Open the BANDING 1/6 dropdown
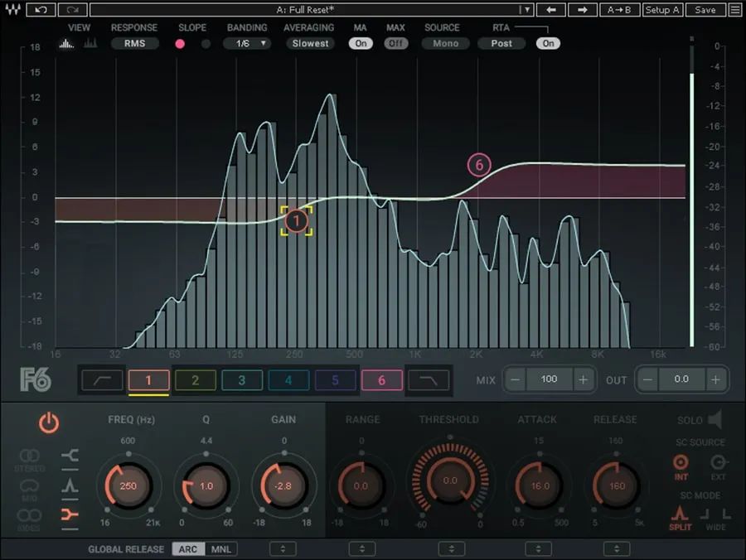 click(x=246, y=43)
